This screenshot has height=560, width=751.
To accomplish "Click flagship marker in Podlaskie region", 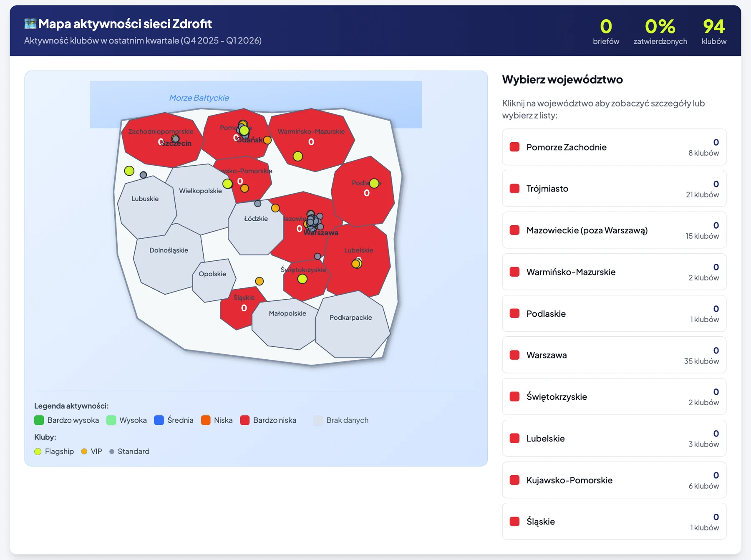I will pos(374,183).
